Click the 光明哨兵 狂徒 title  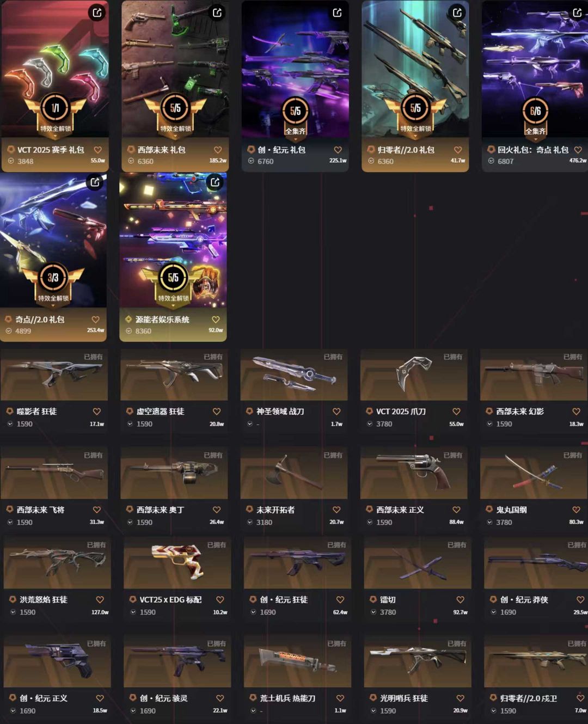click(x=403, y=698)
